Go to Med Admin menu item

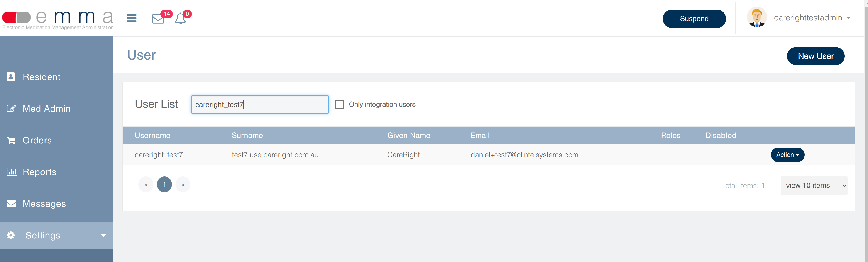46,109
